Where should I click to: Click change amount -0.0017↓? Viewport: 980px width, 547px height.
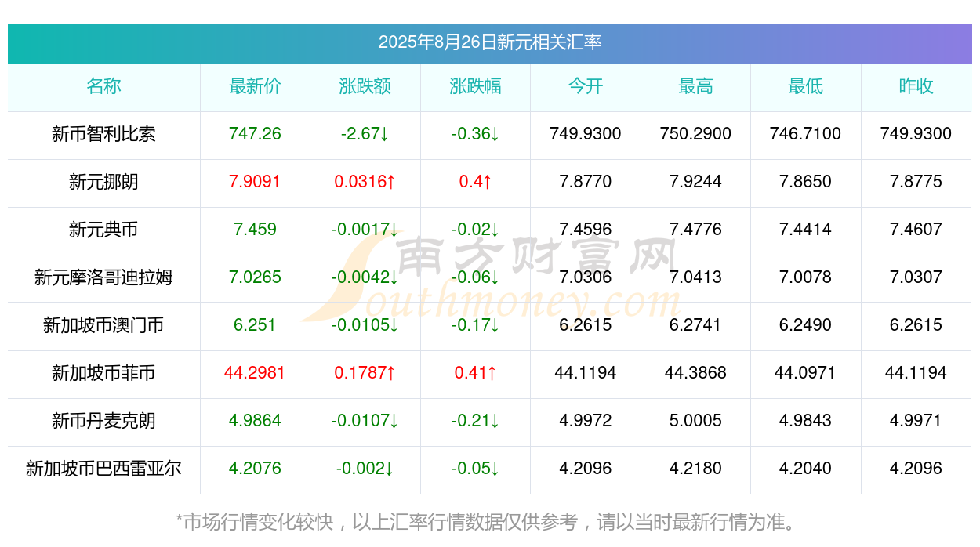[365, 230]
